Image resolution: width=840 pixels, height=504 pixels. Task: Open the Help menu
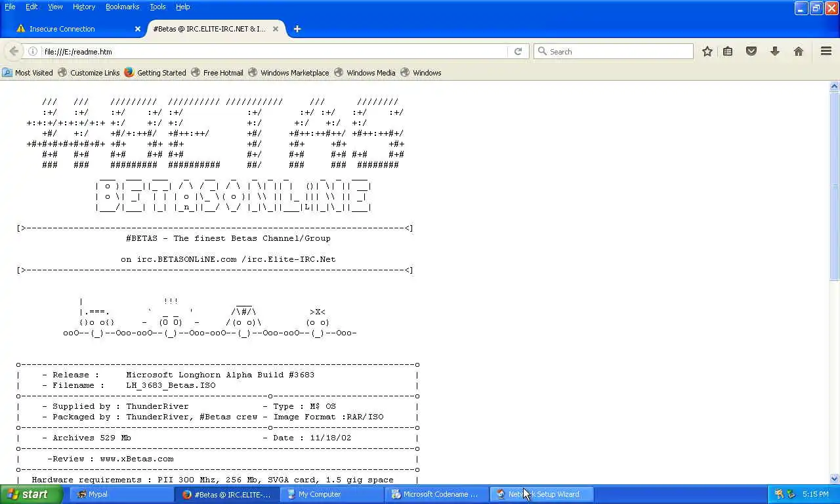click(183, 7)
